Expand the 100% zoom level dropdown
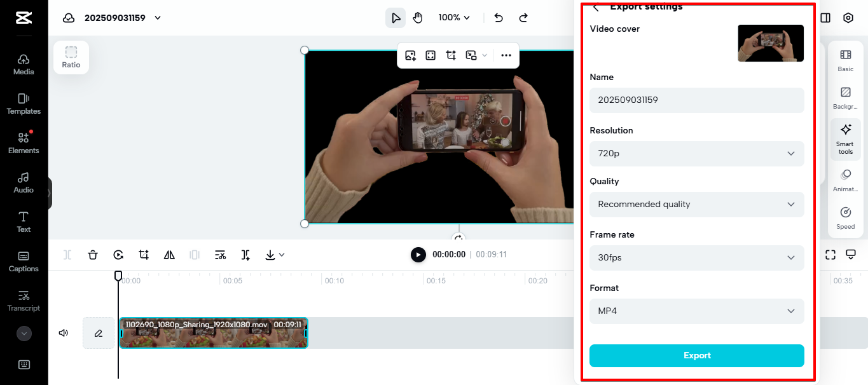 [454, 17]
